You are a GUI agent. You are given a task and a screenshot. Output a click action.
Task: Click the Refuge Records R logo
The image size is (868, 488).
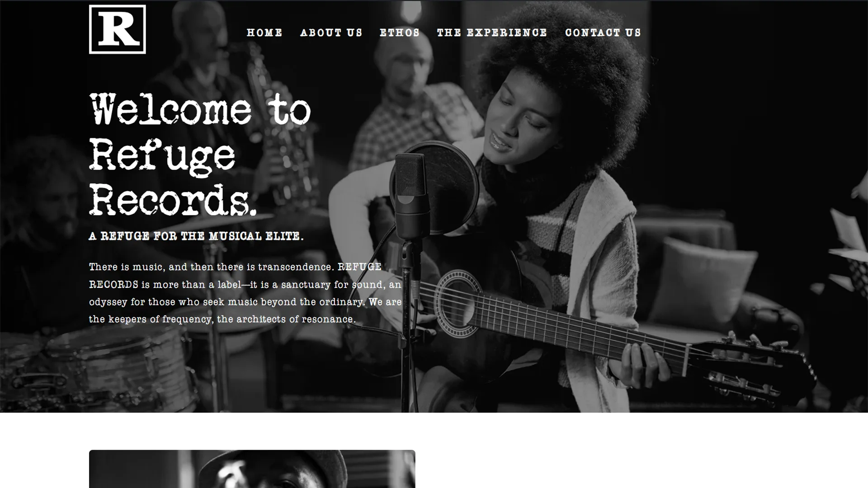[x=118, y=29]
